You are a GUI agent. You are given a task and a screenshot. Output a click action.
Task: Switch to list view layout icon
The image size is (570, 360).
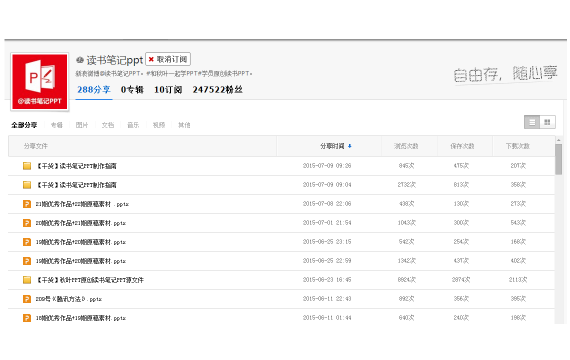tap(532, 122)
